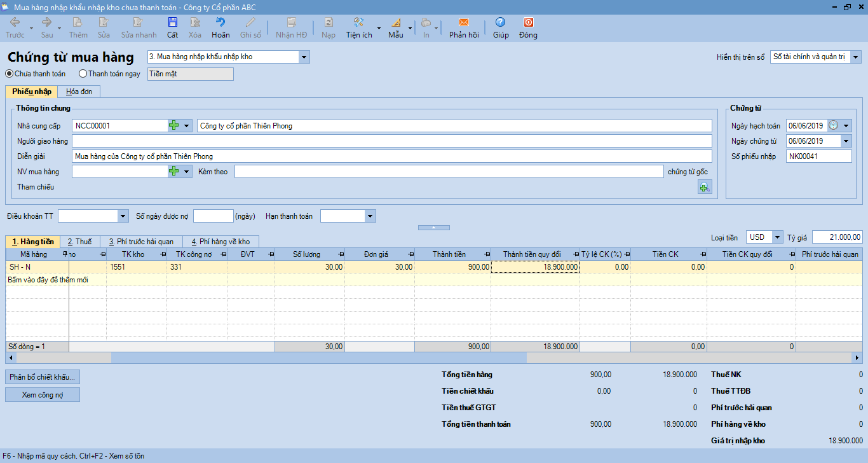This screenshot has height=463, width=868.
Task: Pin the Mã hàng column header
Action: coord(65,254)
